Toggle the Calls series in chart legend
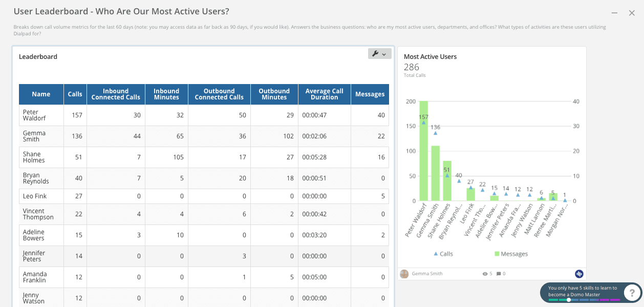644x307 pixels. pyautogui.click(x=443, y=254)
